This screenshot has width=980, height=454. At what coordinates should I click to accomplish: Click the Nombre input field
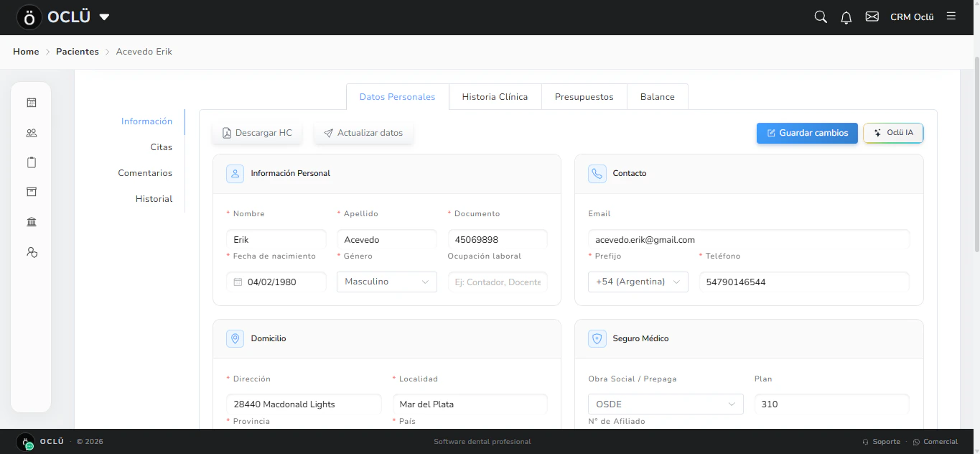point(276,239)
